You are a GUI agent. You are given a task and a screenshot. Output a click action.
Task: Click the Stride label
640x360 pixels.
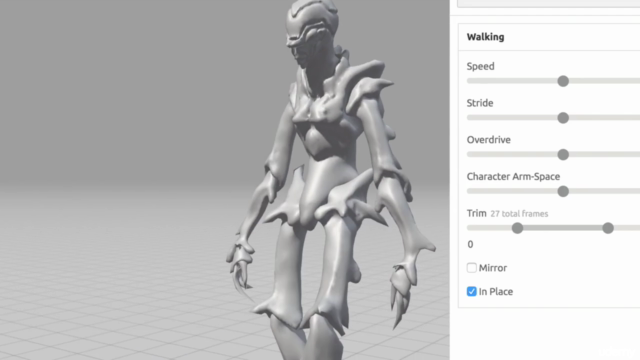(480, 103)
